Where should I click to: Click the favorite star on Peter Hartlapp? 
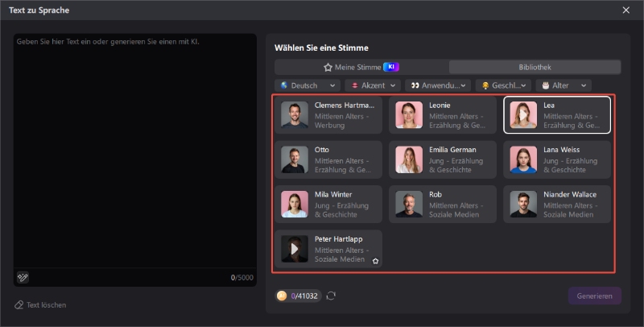[x=375, y=261]
